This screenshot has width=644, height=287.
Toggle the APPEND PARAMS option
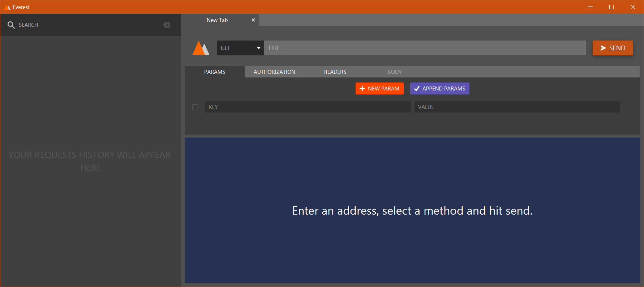440,89
